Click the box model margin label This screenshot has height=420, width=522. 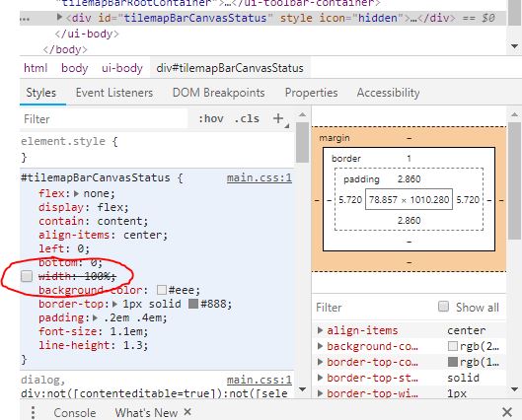click(335, 138)
